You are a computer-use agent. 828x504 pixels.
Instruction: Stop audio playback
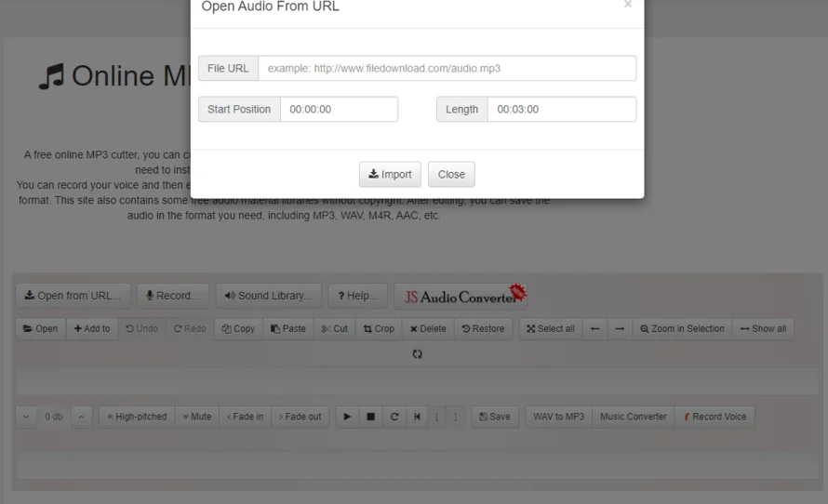click(x=370, y=417)
